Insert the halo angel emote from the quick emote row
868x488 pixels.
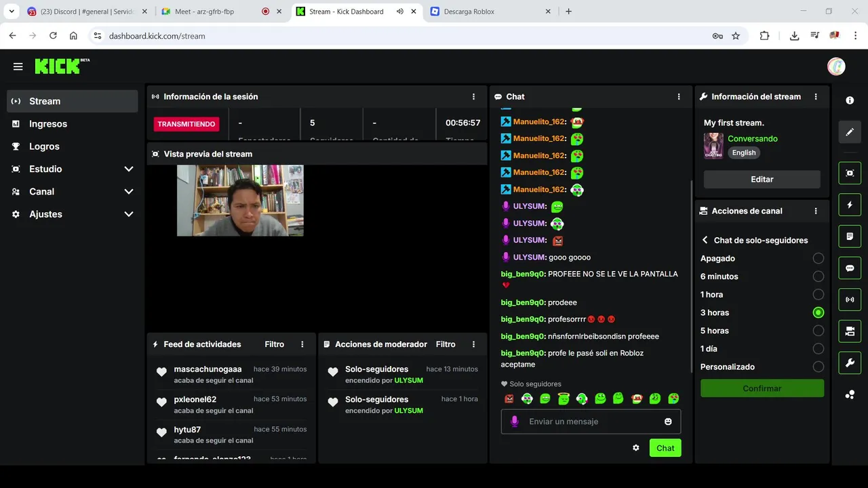pyautogui.click(x=563, y=399)
